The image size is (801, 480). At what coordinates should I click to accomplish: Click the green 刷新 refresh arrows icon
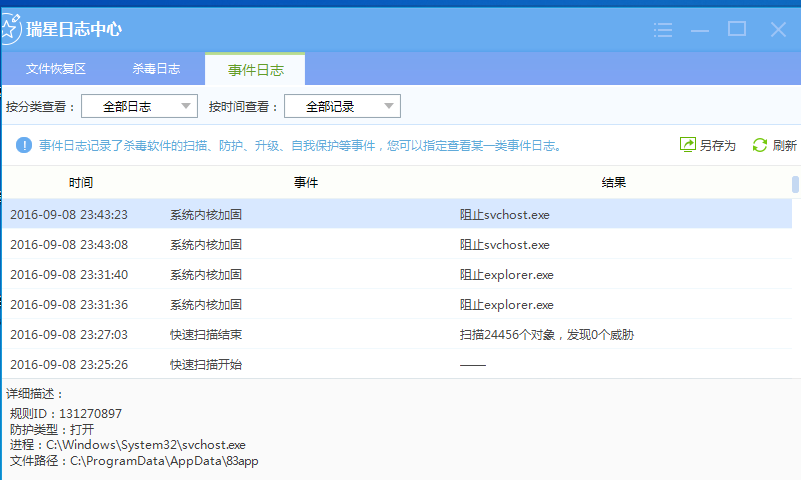click(760, 145)
